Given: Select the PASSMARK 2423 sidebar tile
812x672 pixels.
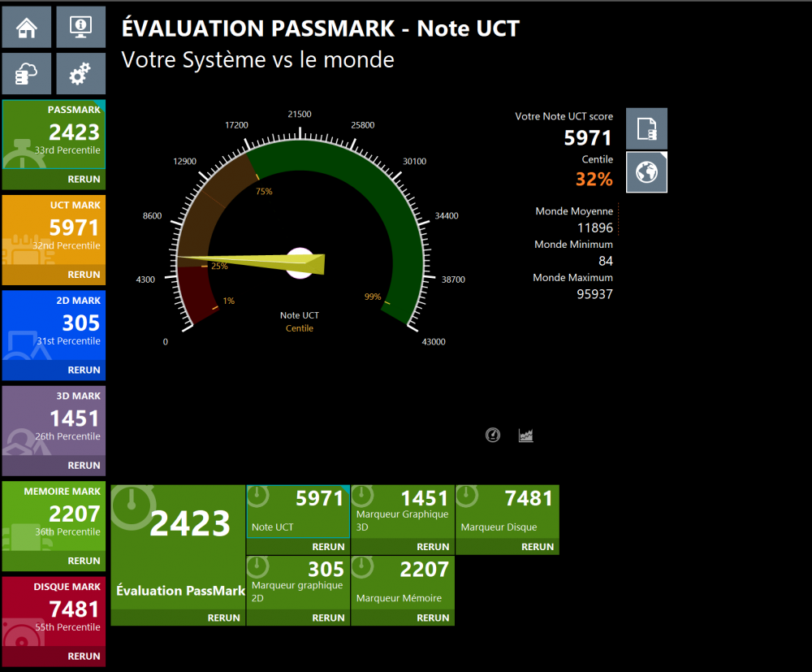Looking at the screenshot, I should (x=54, y=135).
